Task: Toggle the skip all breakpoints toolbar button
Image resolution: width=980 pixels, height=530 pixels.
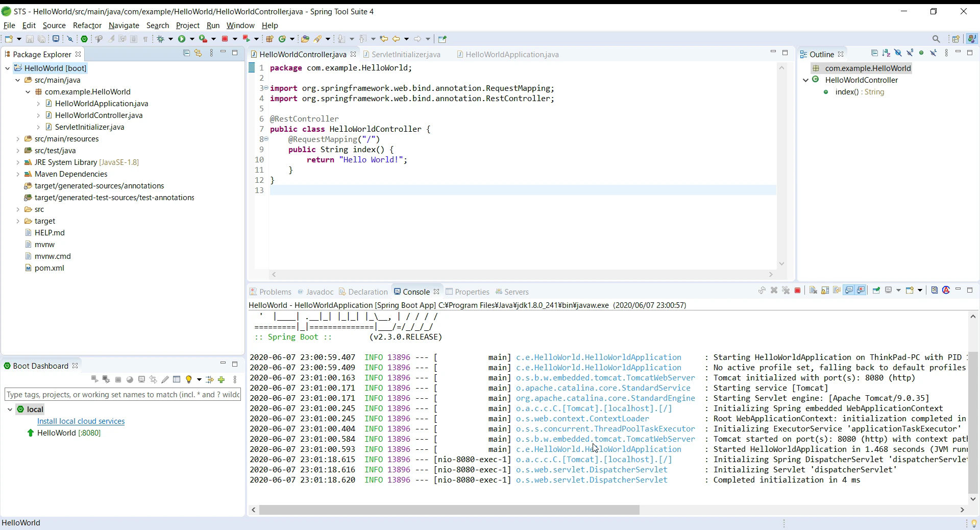Action: pyautogui.click(x=70, y=39)
